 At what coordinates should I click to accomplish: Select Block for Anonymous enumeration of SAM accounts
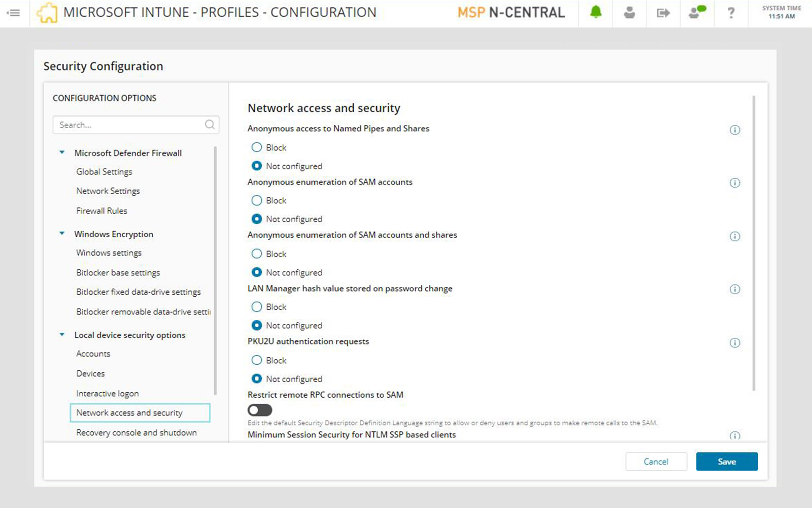coord(257,201)
